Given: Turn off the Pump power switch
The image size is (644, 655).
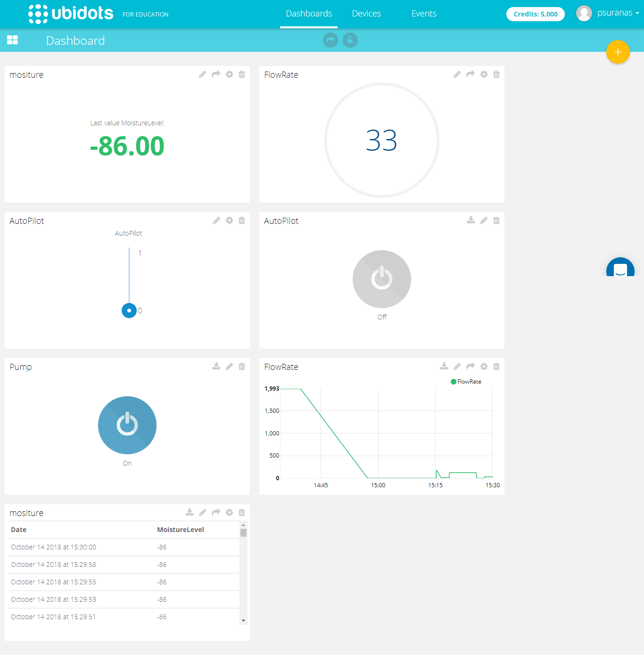Looking at the screenshot, I should 127,425.
